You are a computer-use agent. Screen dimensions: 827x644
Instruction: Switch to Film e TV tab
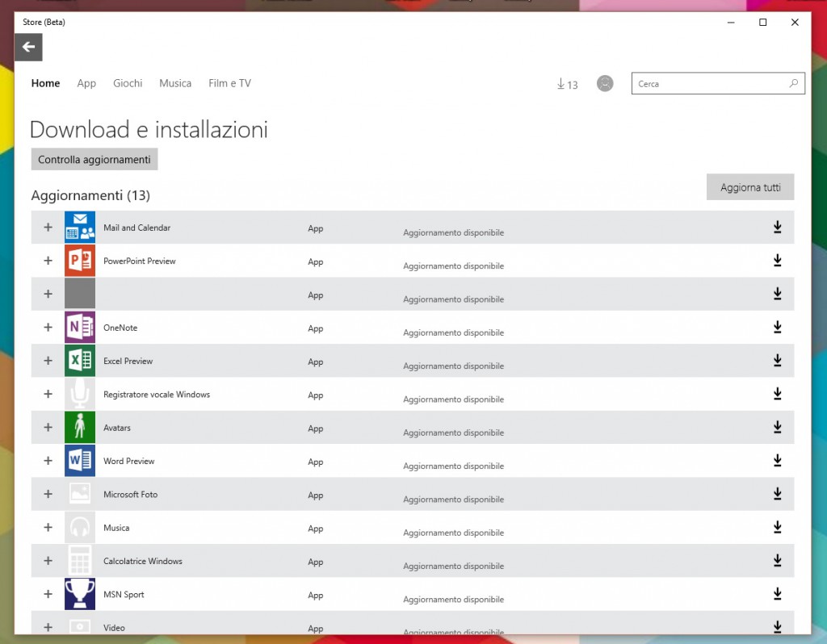click(229, 83)
